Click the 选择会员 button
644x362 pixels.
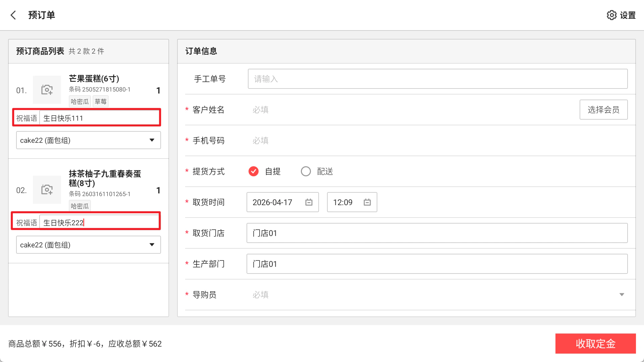[603, 110]
